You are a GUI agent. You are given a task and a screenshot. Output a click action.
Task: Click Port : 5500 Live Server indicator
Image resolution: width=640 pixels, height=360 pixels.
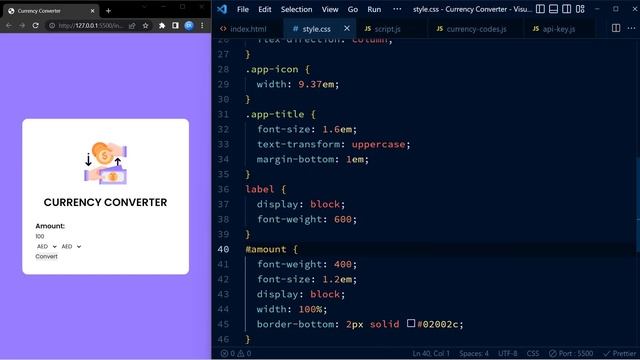(571, 353)
